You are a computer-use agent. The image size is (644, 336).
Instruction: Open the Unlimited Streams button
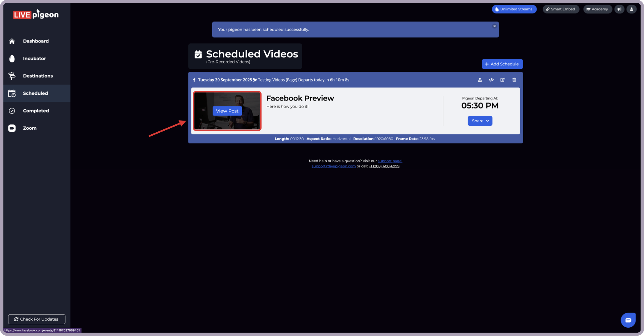point(514,9)
